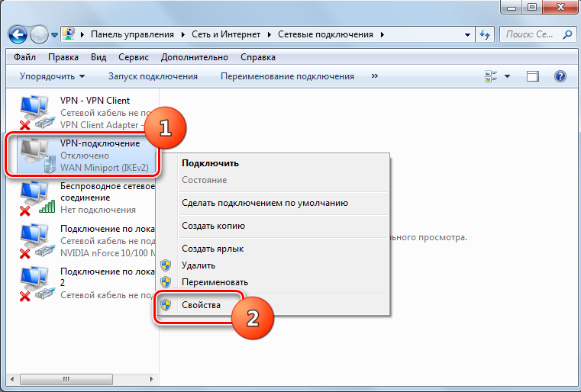Click horizontal scrollbar left arrow
Screen dimensions: 581x392
coord(12,379)
